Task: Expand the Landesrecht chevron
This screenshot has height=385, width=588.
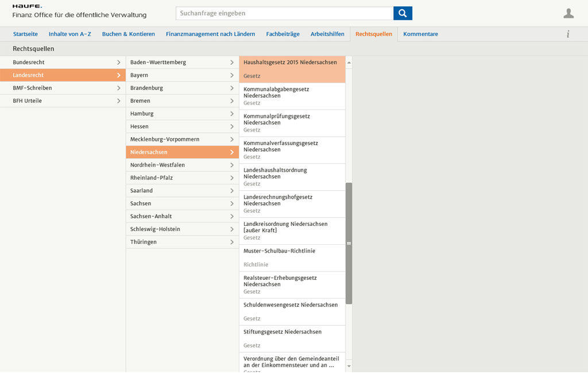Action: (x=118, y=75)
